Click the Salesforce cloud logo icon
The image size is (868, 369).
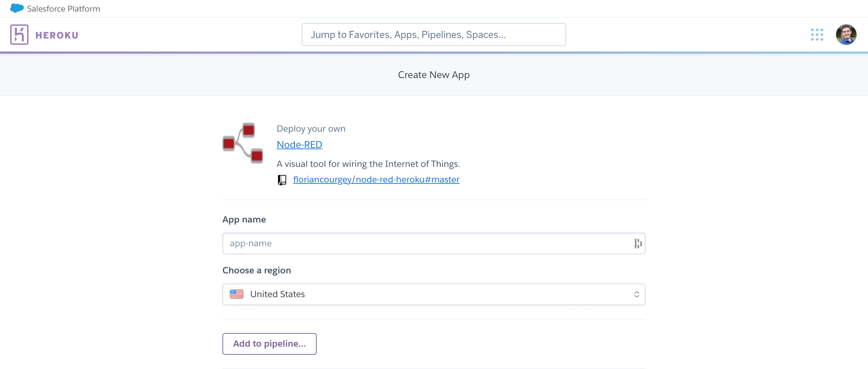(17, 8)
